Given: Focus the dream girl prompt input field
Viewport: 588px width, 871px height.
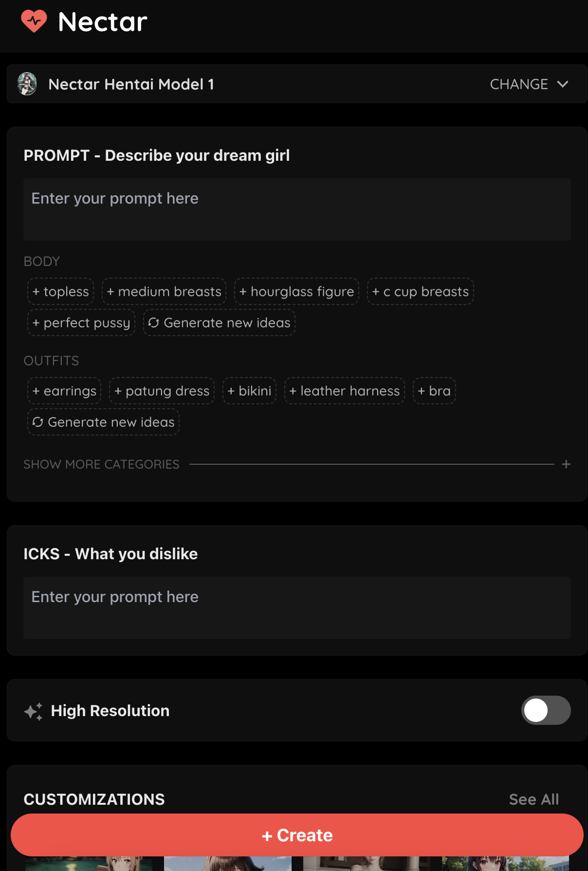Looking at the screenshot, I should coord(297,209).
